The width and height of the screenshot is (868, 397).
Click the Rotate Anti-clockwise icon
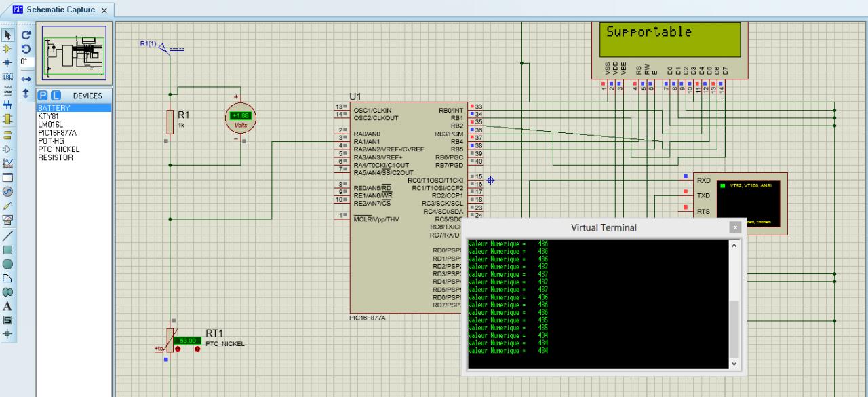point(26,49)
